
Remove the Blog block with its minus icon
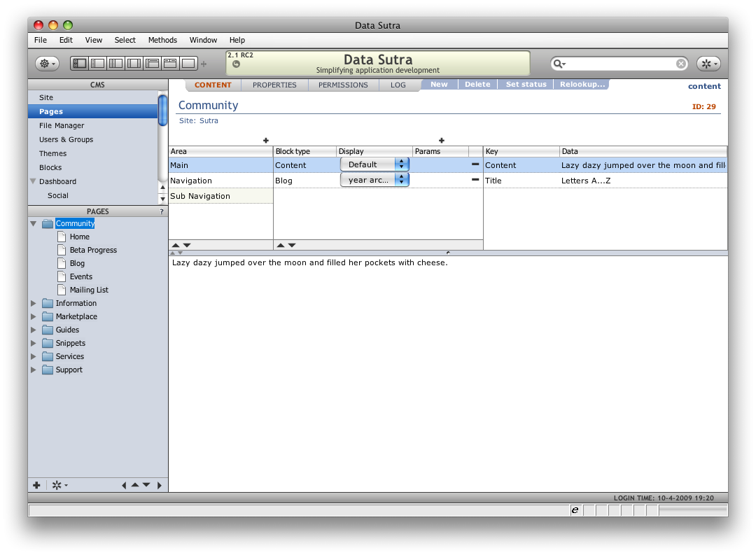(475, 180)
